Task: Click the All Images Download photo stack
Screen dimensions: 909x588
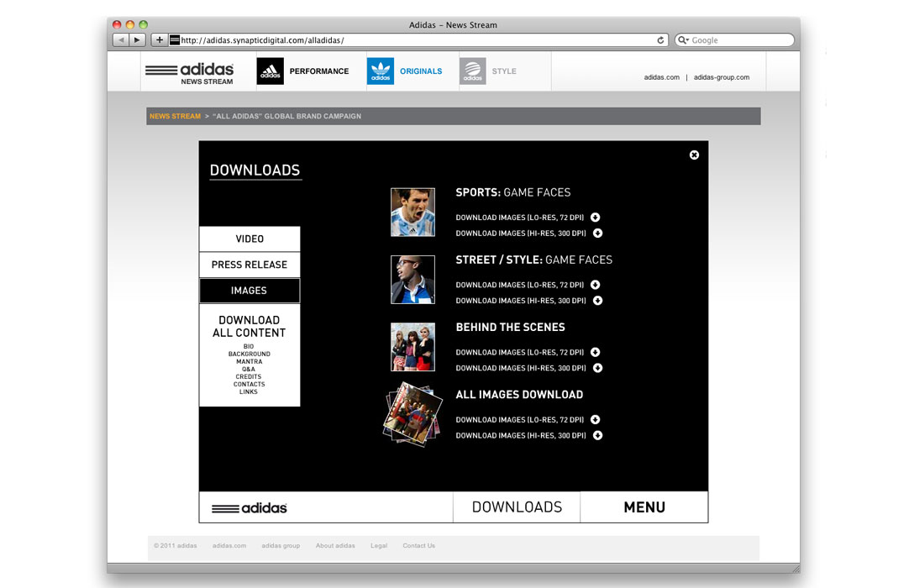Action: point(412,414)
